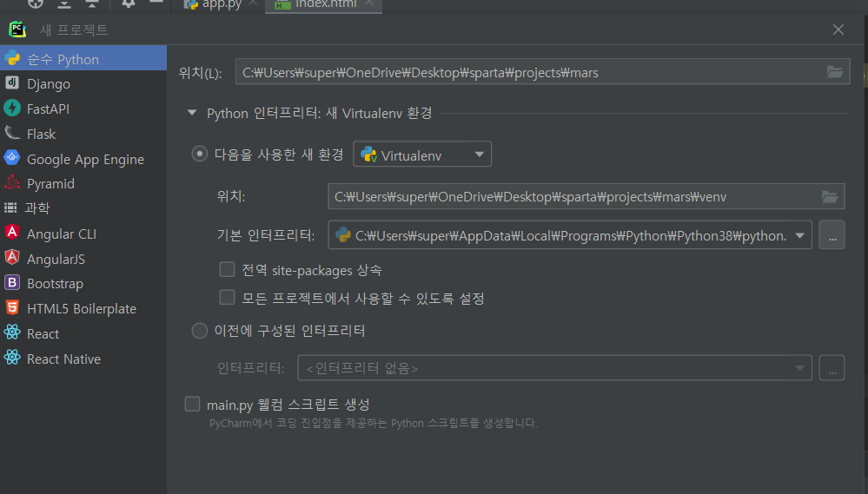Click the project 위치(L) path field
Viewport: 868px width, 494px height.
click(542, 72)
